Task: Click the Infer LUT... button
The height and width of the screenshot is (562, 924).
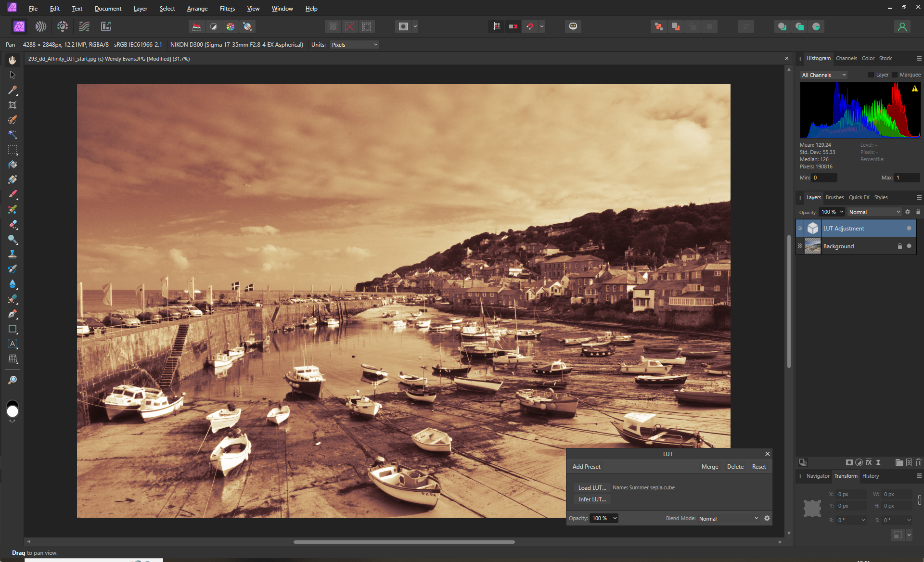Action: click(592, 499)
